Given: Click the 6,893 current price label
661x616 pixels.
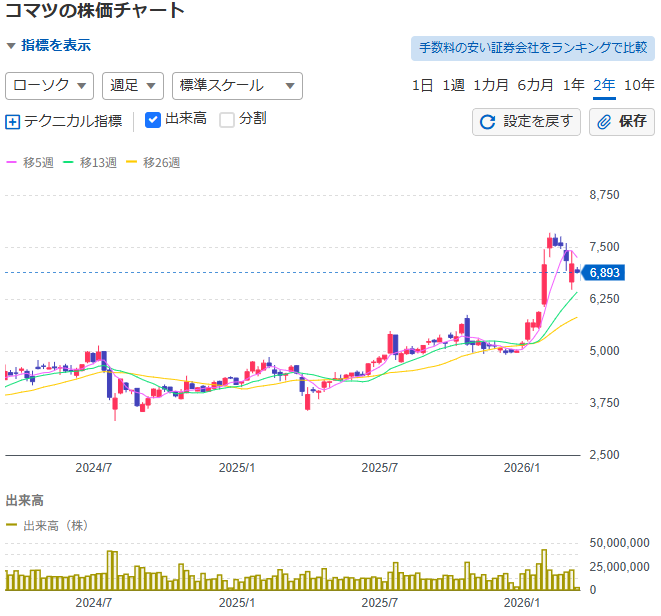Looking at the screenshot, I should (605, 272).
